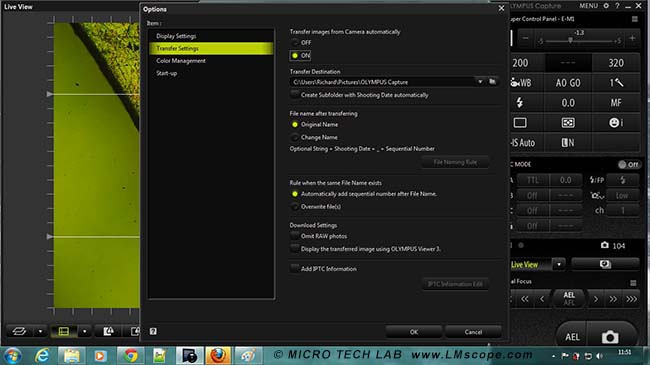Move focus with double left arrow

tap(525, 299)
